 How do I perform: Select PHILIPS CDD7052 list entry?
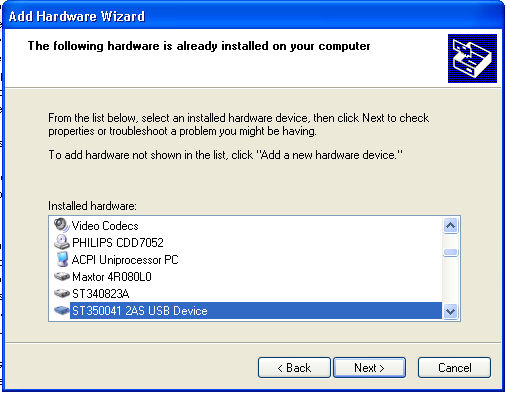point(118,243)
